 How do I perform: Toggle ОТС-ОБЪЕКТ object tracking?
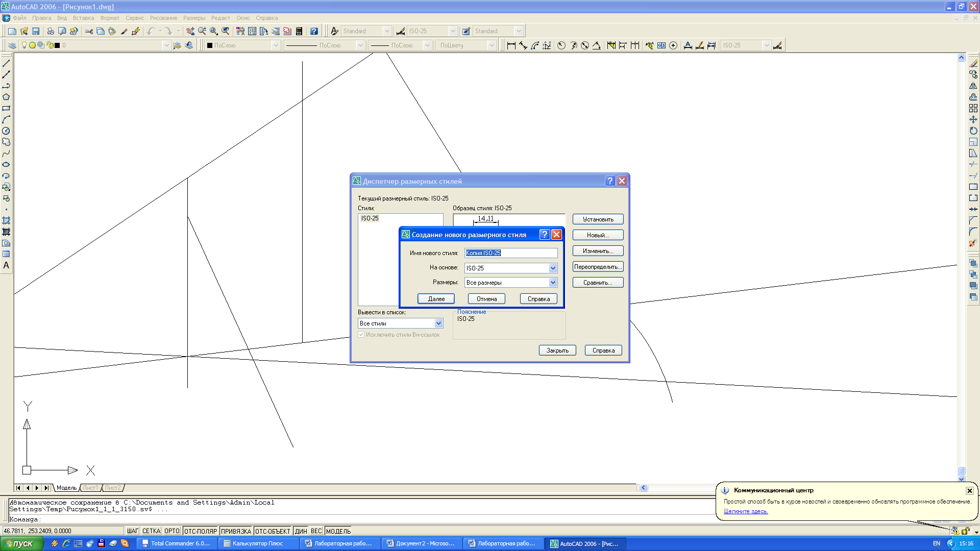(273, 531)
